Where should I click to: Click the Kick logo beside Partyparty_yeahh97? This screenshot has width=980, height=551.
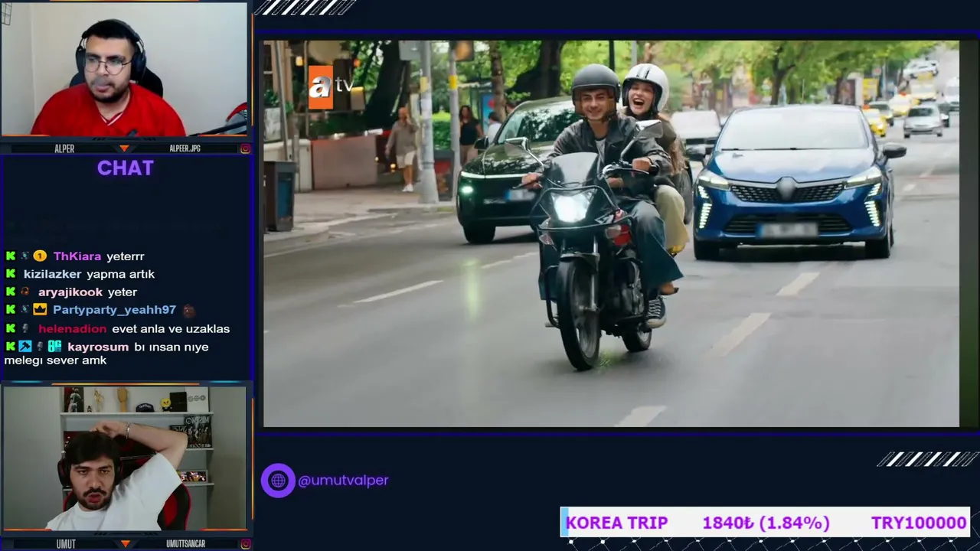[11, 310]
